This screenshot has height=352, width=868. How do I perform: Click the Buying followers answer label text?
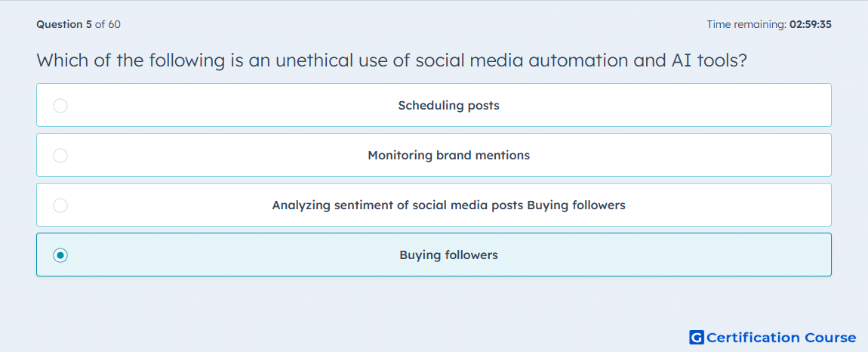[448, 255]
